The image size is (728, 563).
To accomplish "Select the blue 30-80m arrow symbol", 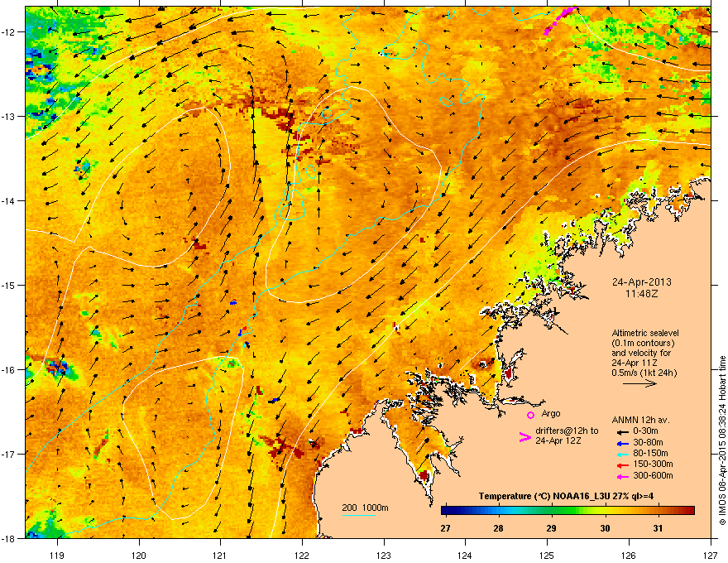I will tap(623, 443).
